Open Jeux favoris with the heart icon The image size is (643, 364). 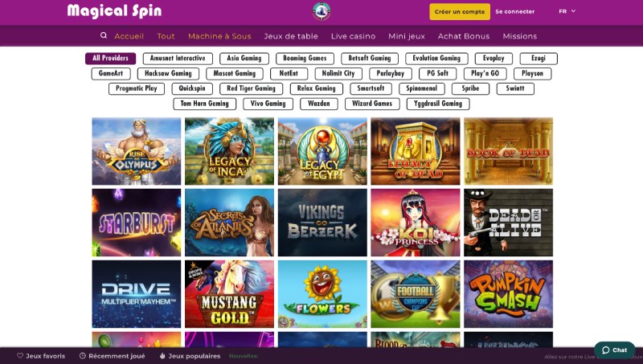pos(41,356)
